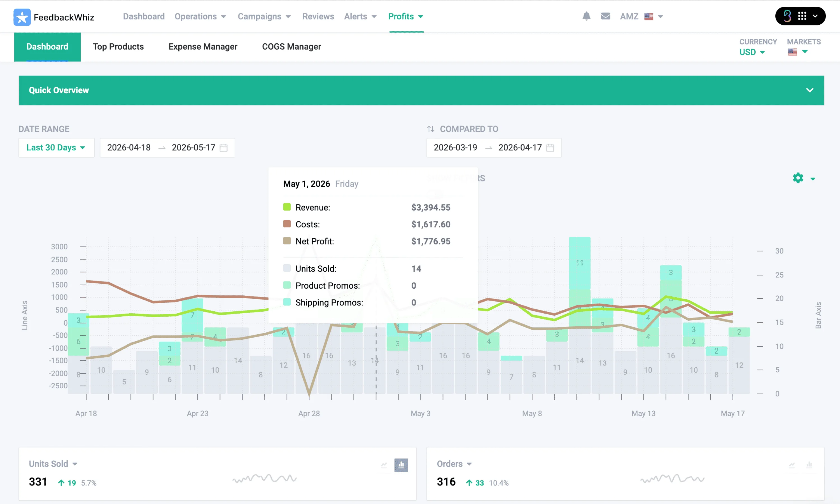Open the profile pill chevron
This screenshot has width=840, height=504.
[x=815, y=16]
